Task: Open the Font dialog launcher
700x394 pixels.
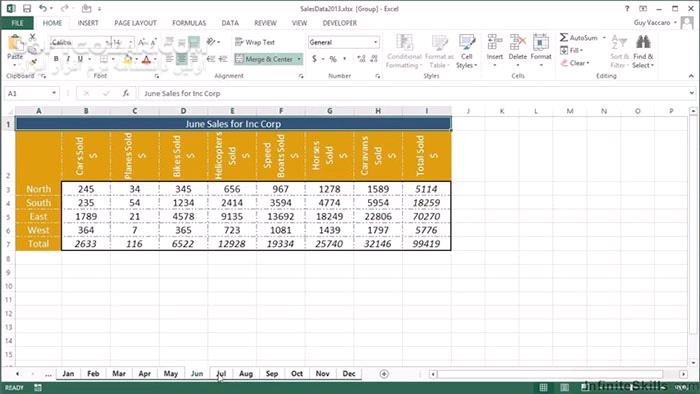Action: [157, 76]
